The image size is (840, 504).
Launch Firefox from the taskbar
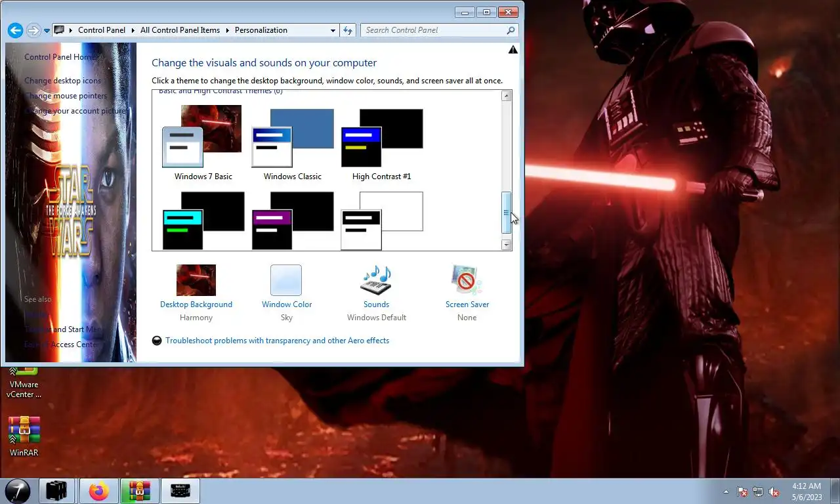coord(99,491)
